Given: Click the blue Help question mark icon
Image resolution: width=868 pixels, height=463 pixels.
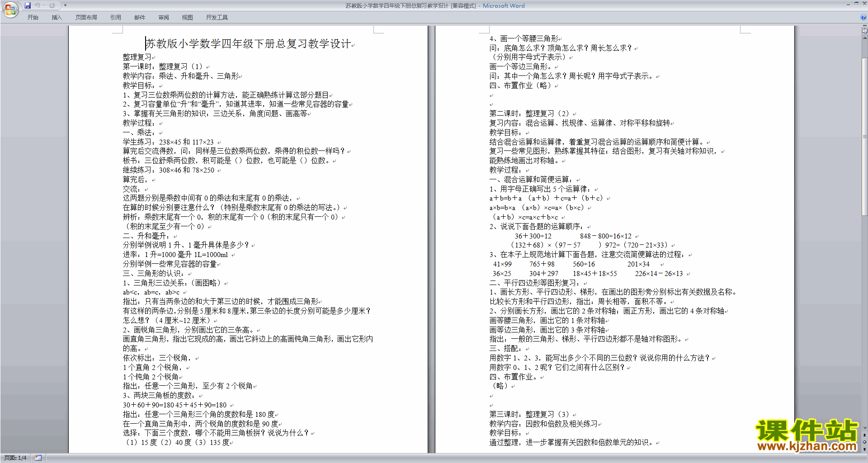Looking at the screenshot, I should [863, 17].
